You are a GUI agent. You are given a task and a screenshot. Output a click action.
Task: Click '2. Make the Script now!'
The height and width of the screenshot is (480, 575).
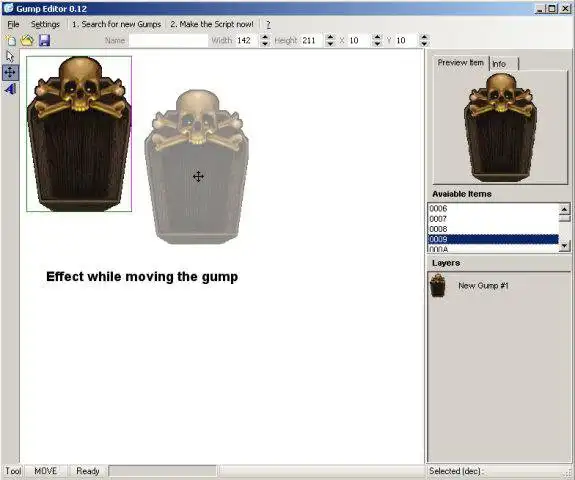point(212,24)
